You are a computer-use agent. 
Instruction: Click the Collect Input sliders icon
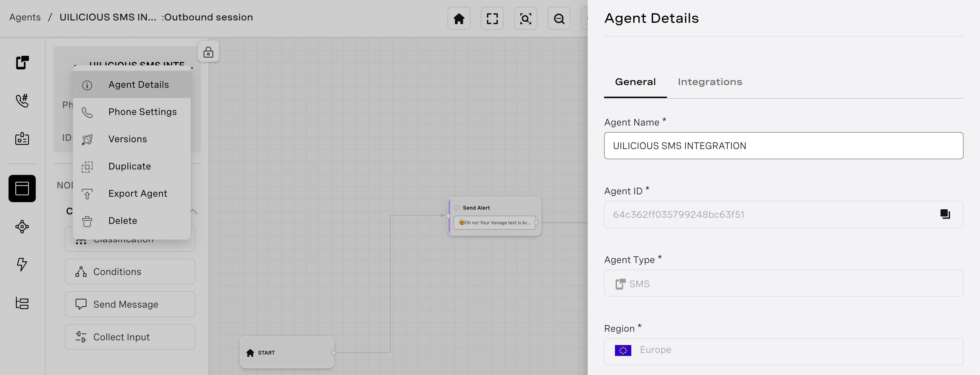click(x=81, y=337)
